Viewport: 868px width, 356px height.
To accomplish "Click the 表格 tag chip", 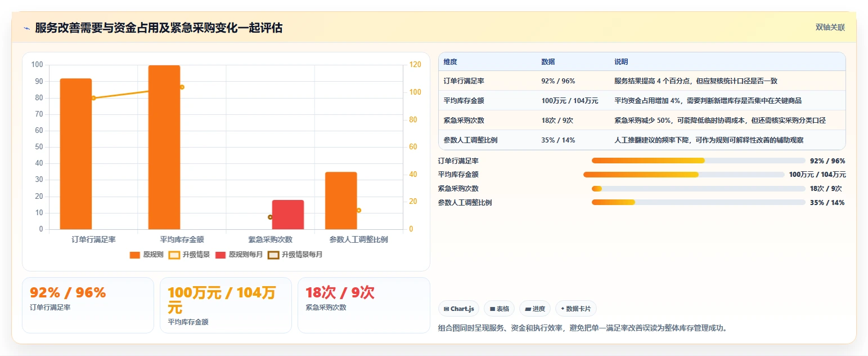I will click(x=499, y=309).
